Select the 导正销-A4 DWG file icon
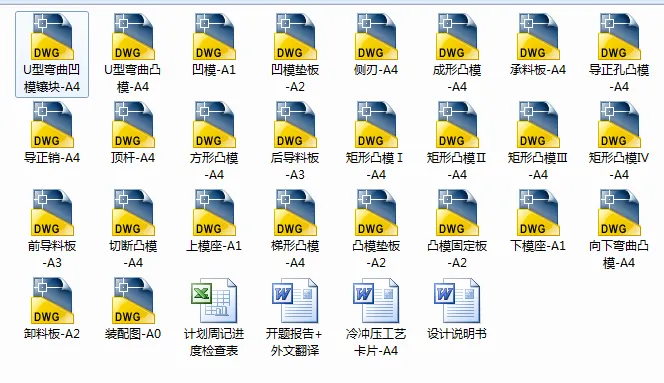 52,125
